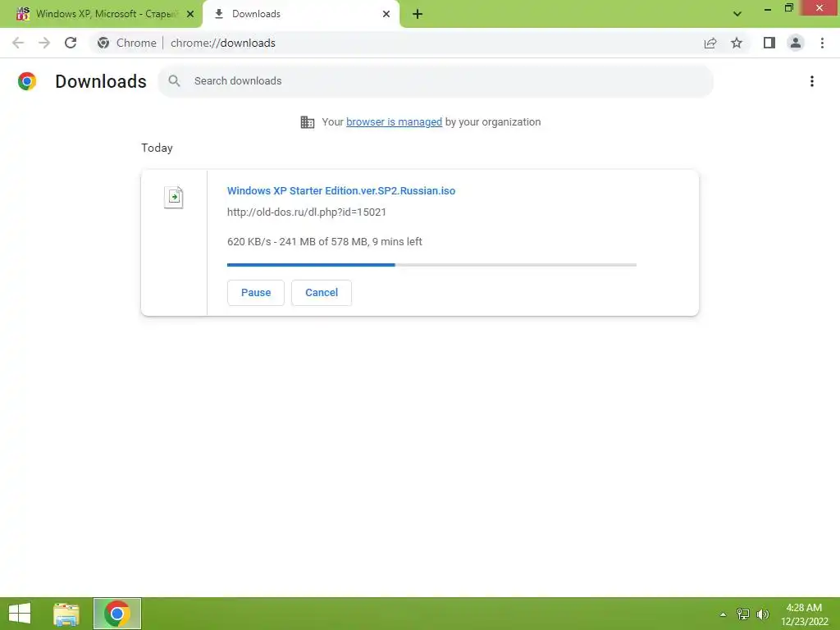Open the Downloads page more actions menu
Screen dimensions: 840x630
click(x=812, y=81)
